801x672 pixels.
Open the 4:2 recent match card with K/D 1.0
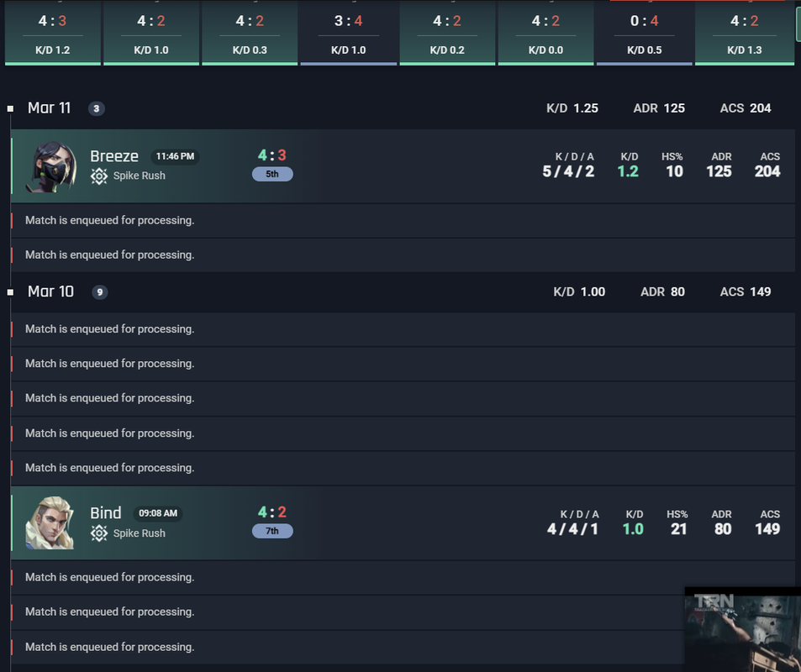pyautogui.click(x=151, y=33)
